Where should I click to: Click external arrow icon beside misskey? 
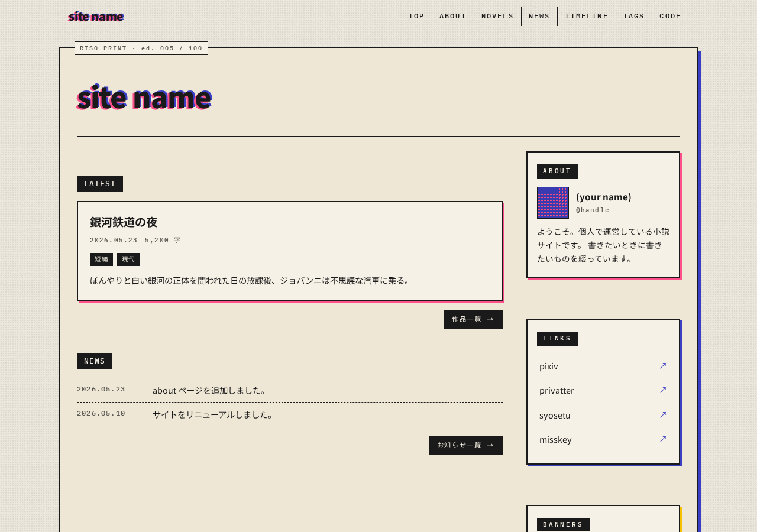tap(663, 439)
